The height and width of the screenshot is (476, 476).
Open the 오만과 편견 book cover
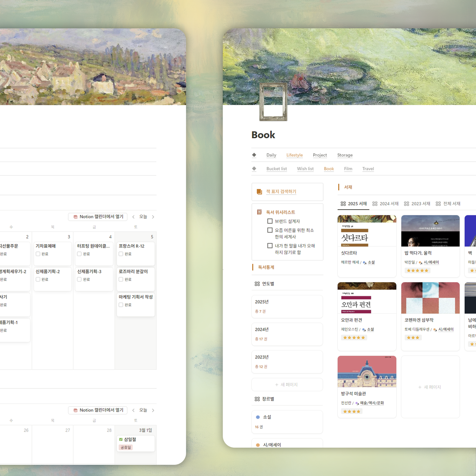(367, 298)
